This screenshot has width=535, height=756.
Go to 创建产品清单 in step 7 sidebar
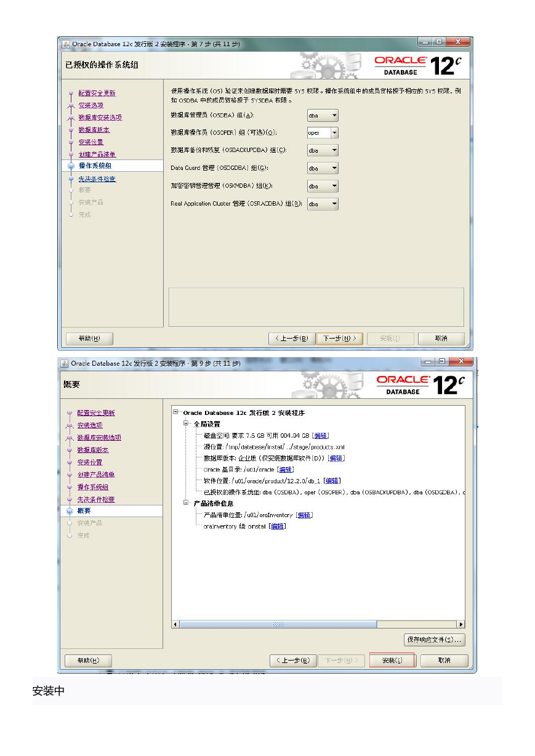[97, 154]
